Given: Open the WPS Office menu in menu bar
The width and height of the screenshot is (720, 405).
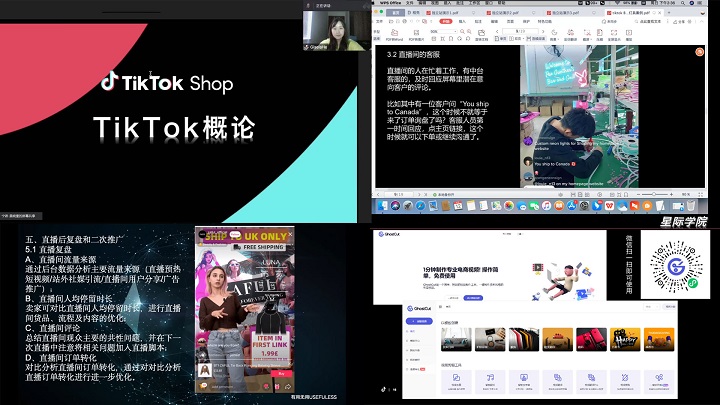Looking at the screenshot, I should point(391,3).
